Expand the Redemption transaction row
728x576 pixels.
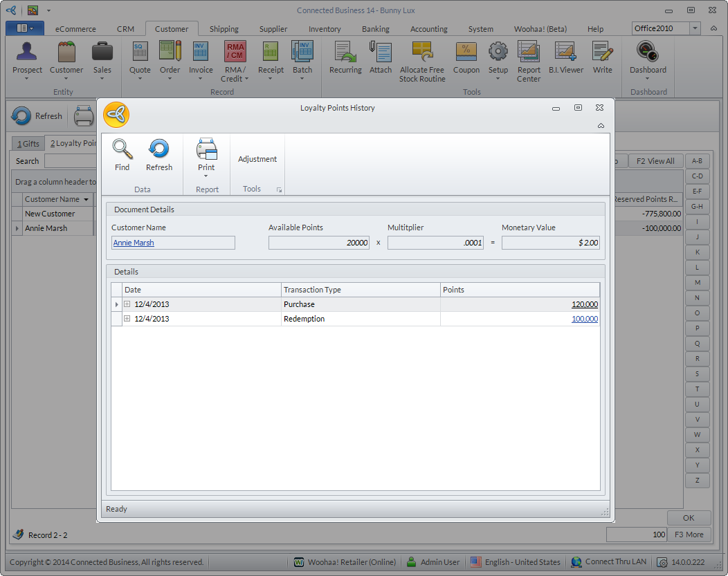coord(127,319)
